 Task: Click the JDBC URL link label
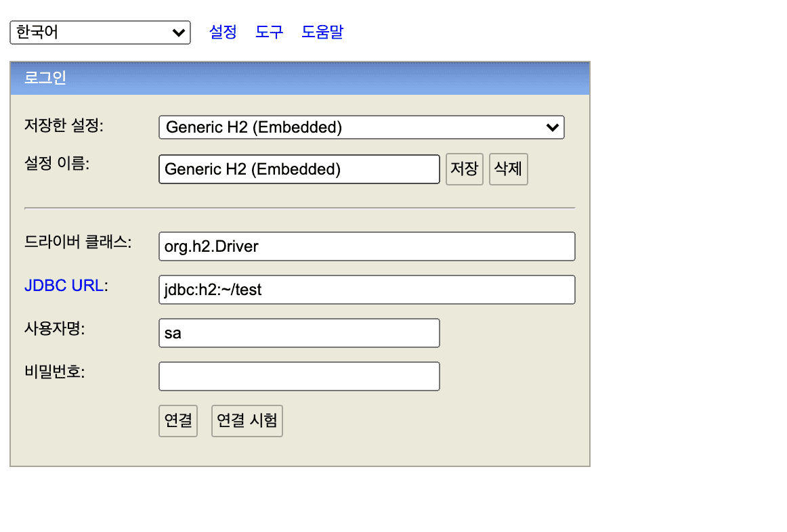(x=64, y=286)
